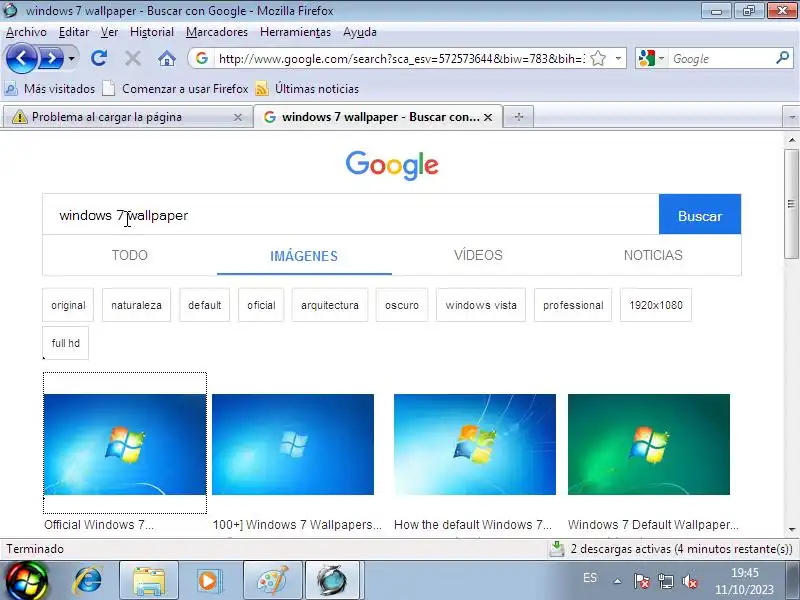Click the downloads arrow icon in status bar

557,549
